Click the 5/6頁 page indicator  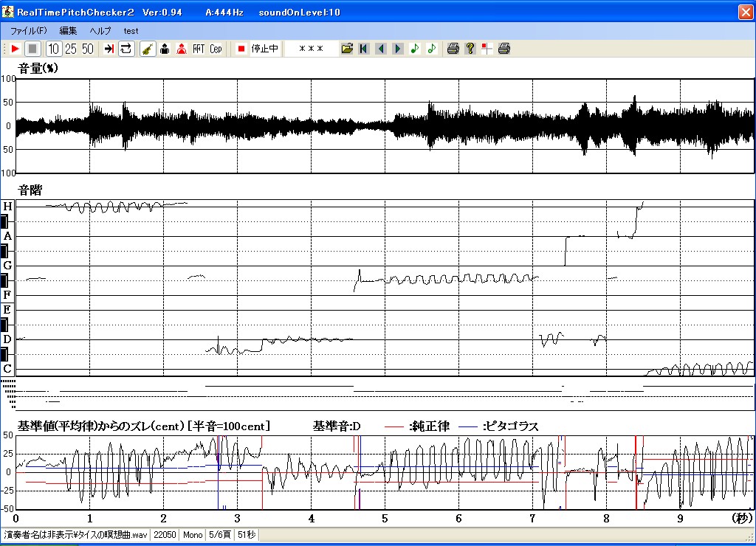pos(220,535)
